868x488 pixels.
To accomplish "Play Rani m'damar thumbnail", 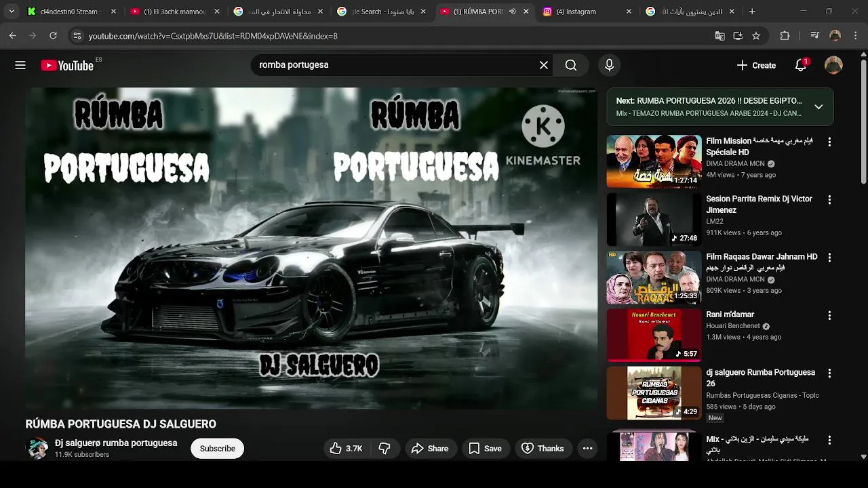I will click(654, 335).
